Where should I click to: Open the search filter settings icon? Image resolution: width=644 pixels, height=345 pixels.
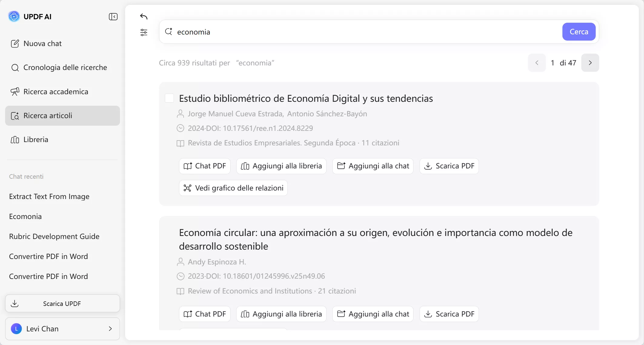click(x=144, y=32)
